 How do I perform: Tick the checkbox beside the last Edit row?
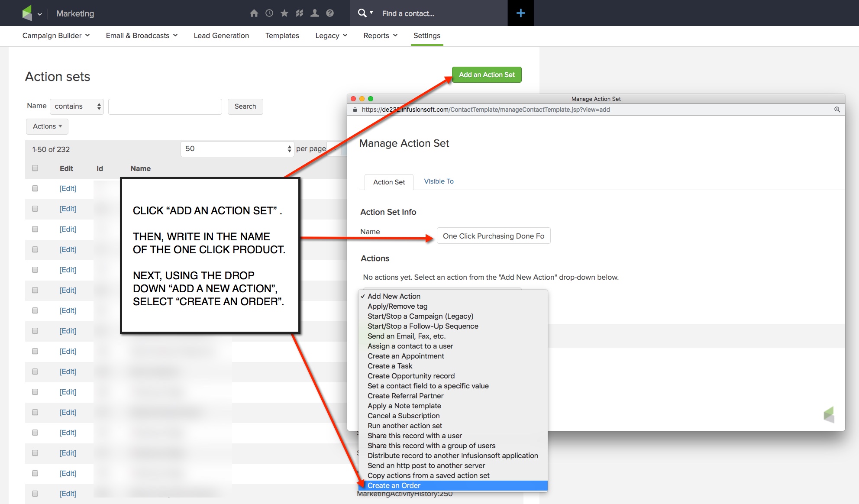point(35,494)
